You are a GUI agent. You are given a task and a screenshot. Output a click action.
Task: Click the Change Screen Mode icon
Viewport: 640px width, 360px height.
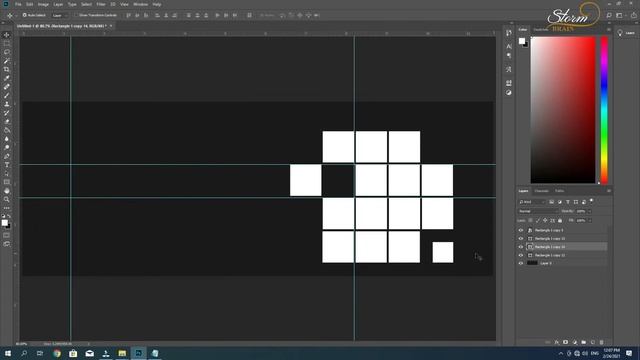(x=7, y=244)
